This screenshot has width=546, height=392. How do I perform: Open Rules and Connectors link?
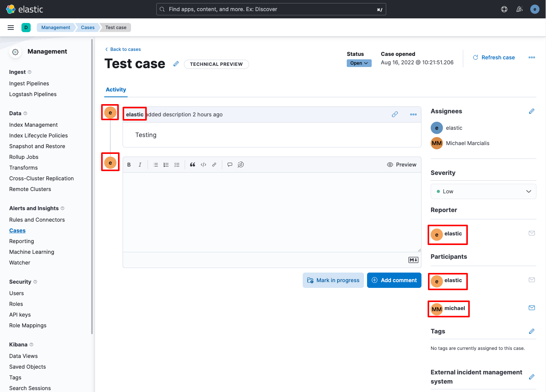pyautogui.click(x=37, y=220)
